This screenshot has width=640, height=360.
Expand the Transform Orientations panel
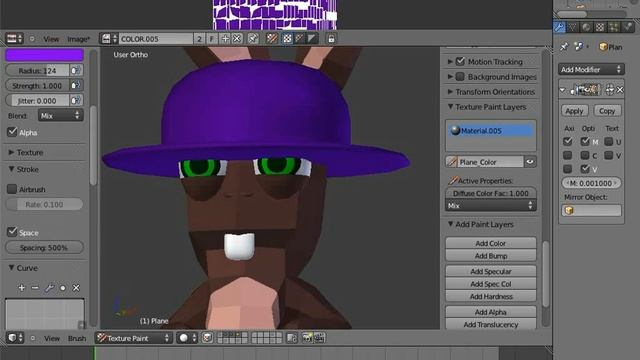pos(491,92)
